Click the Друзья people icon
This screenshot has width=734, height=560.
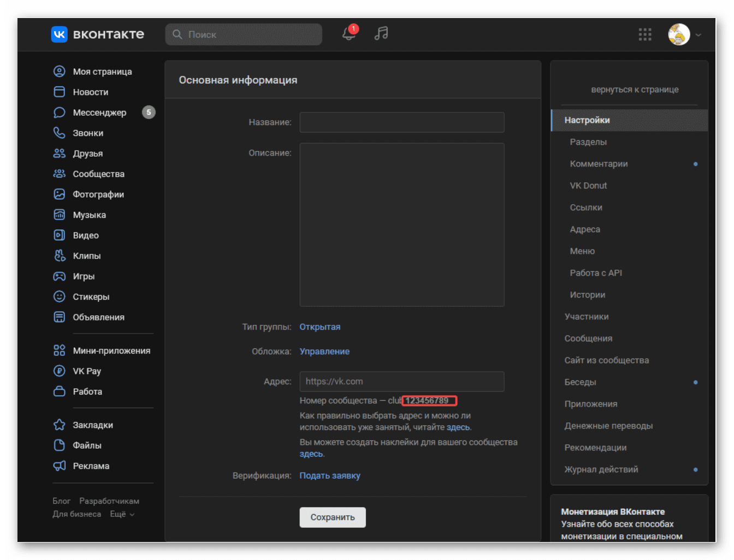point(59,153)
